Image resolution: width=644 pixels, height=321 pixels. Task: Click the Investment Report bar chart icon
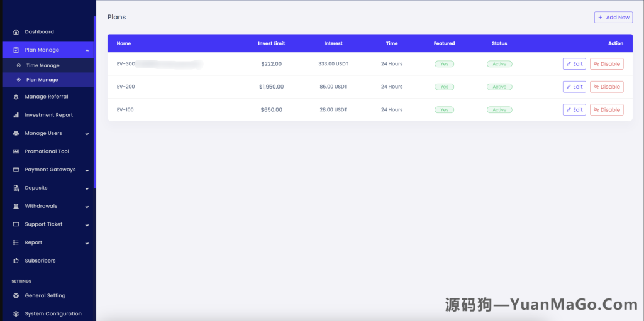(x=16, y=116)
